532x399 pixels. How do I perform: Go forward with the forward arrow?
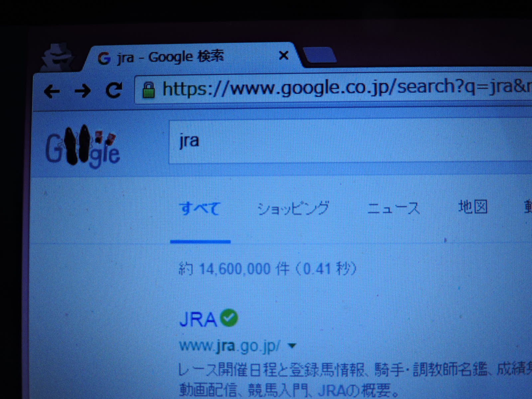coord(82,90)
